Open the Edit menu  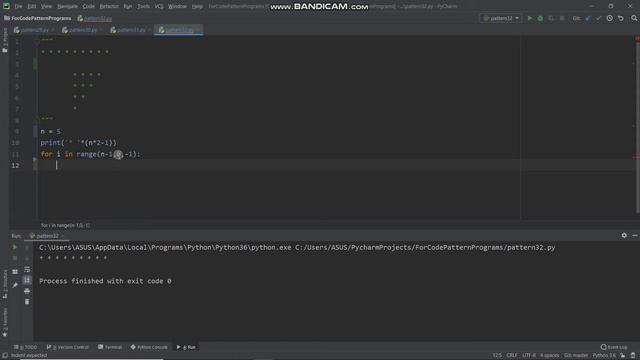point(32,7)
